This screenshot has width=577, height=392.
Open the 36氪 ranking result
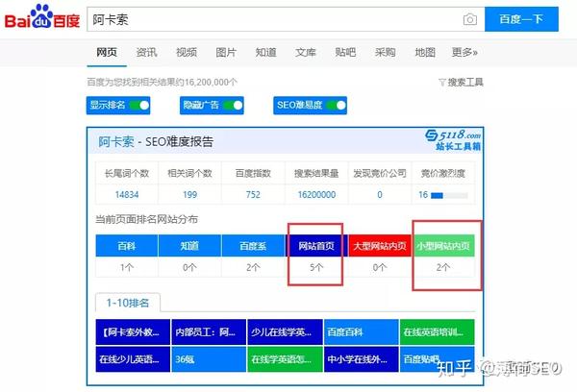[x=209, y=359]
